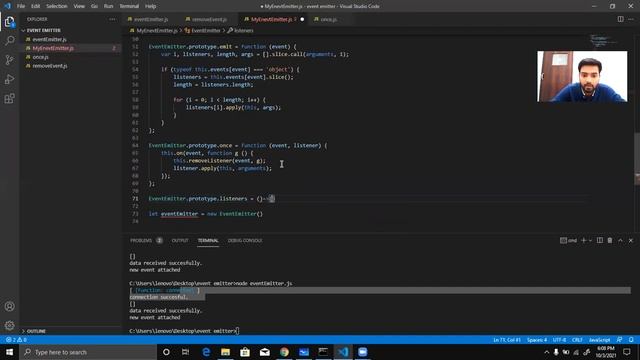Open the taskbar clock and date

(606, 352)
